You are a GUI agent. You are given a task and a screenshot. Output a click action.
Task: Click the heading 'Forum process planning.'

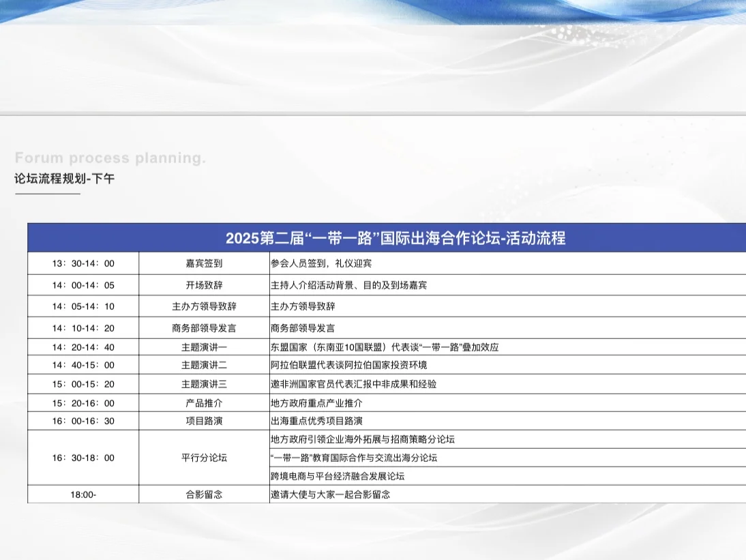(x=110, y=158)
